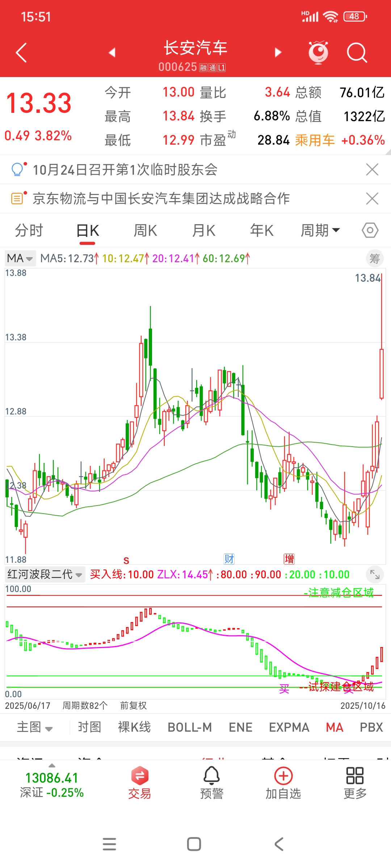Screen dimensions: 391x868
Task: Tap the Android back navigation chevron
Action: 279,844
